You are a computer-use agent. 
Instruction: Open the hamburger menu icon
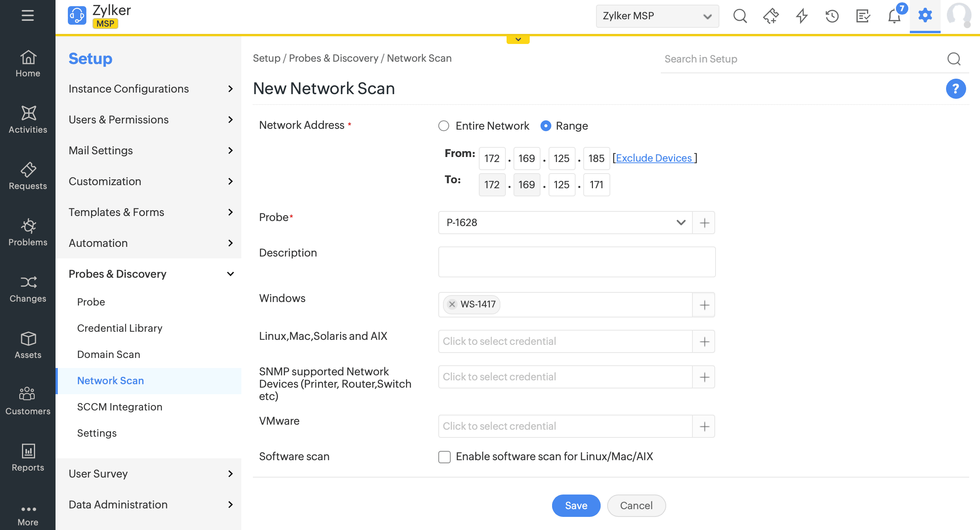click(28, 15)
